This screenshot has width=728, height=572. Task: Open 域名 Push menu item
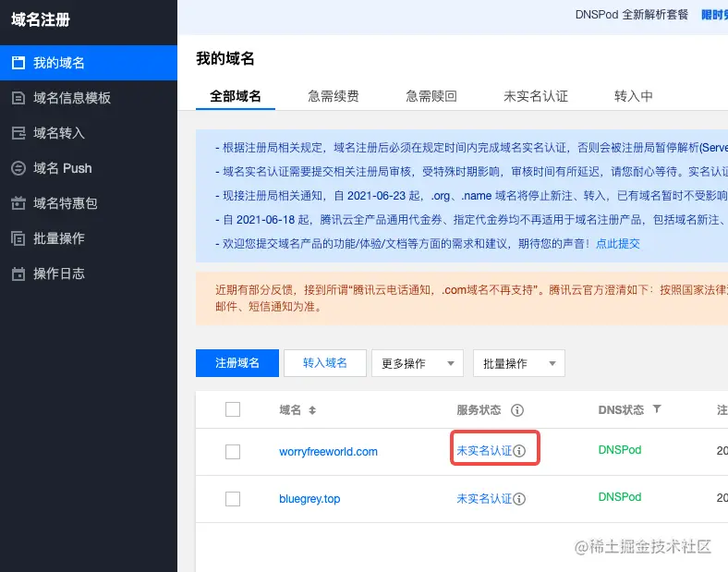89,168
